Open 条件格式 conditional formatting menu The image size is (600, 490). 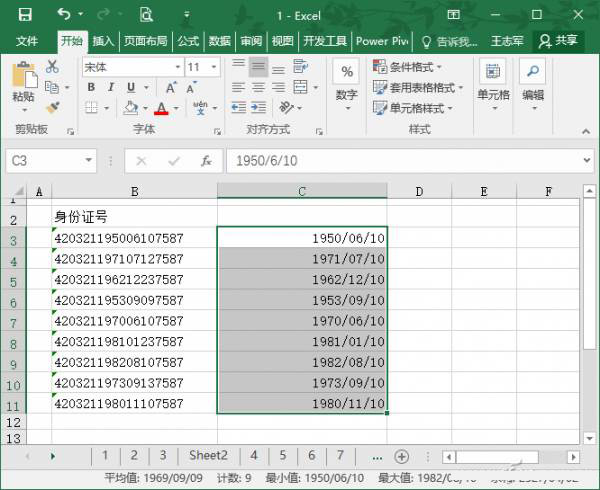[408, 67]
